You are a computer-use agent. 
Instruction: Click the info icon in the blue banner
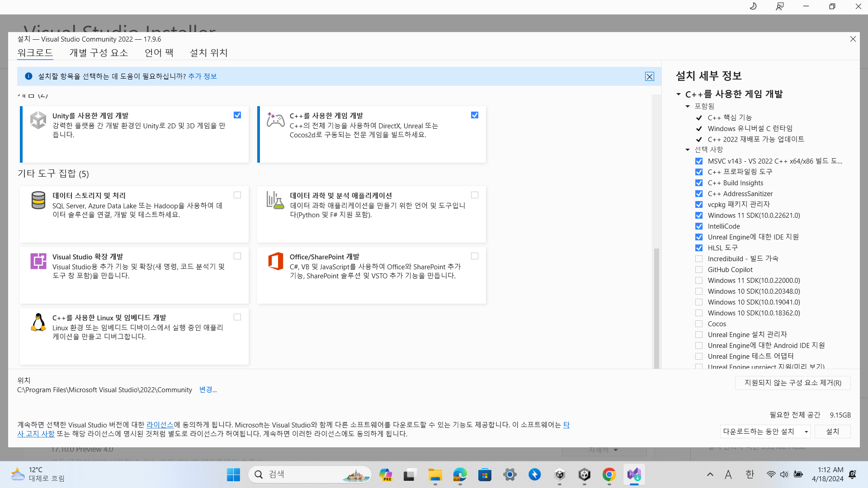click(28, 76)
